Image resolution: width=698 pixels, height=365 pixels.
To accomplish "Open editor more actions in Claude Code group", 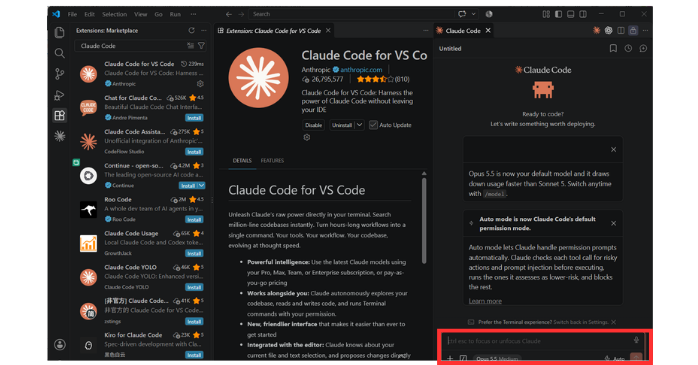I will pyautogui.click(x=645, y=30).
